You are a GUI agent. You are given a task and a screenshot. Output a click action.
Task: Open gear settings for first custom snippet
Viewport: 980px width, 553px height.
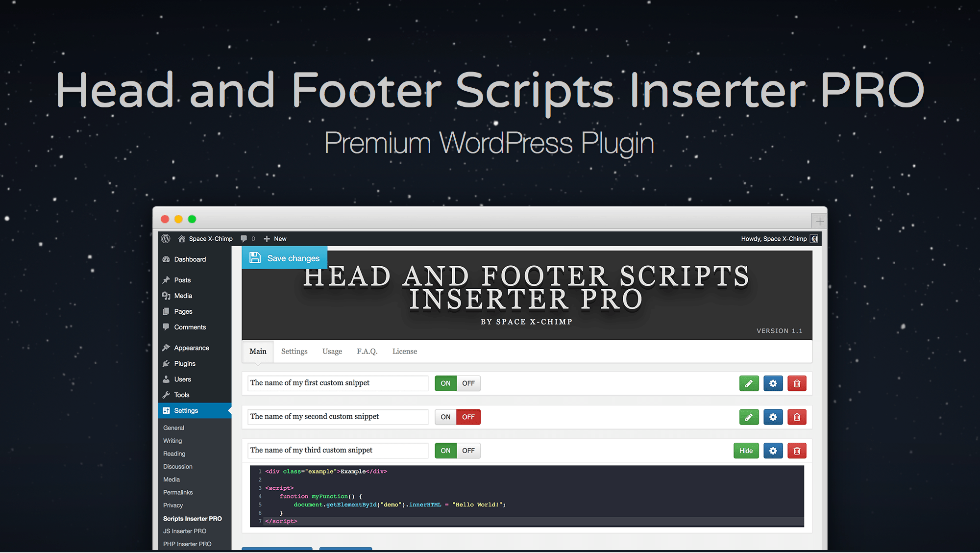click(773, 383)
